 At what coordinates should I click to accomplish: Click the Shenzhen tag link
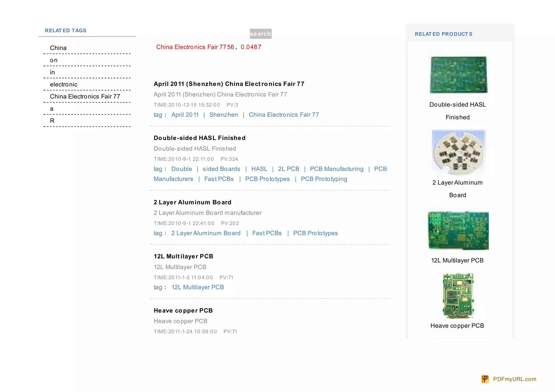(224, 115)
